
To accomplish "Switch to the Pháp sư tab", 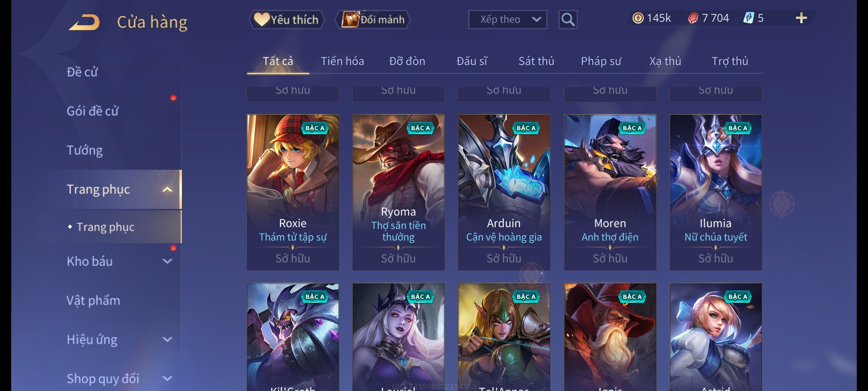I will [601, 61].
